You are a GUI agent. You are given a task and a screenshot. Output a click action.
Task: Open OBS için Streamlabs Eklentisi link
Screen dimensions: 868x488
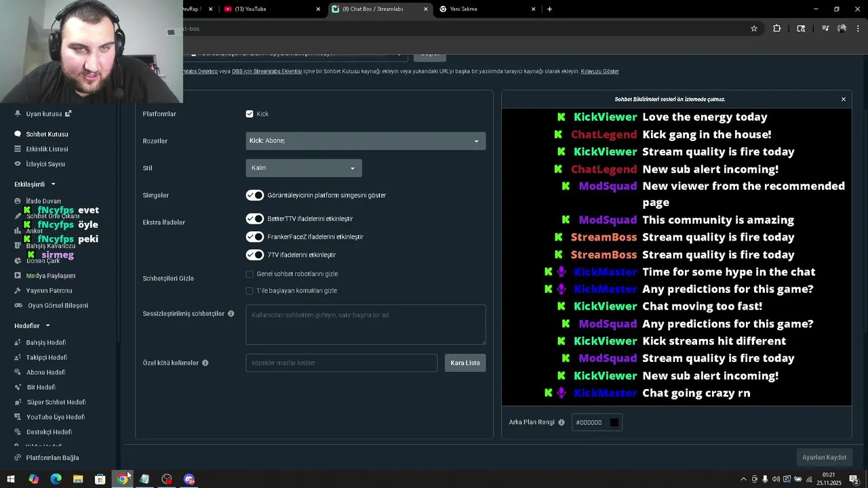pos(267,71)
